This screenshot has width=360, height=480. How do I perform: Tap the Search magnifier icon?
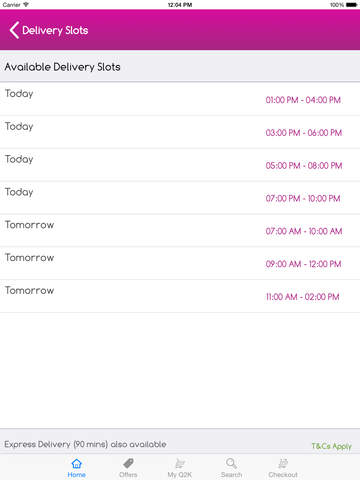coord(231,464)
